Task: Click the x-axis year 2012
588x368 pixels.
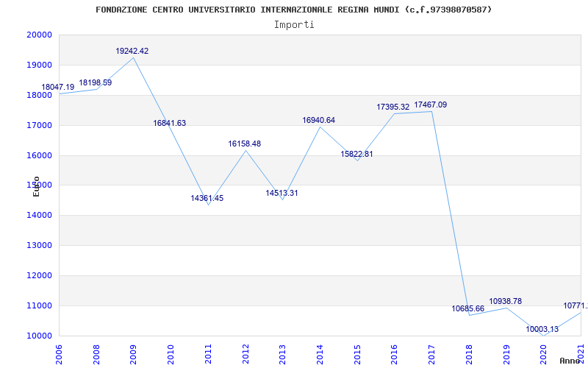Action: 245,354
